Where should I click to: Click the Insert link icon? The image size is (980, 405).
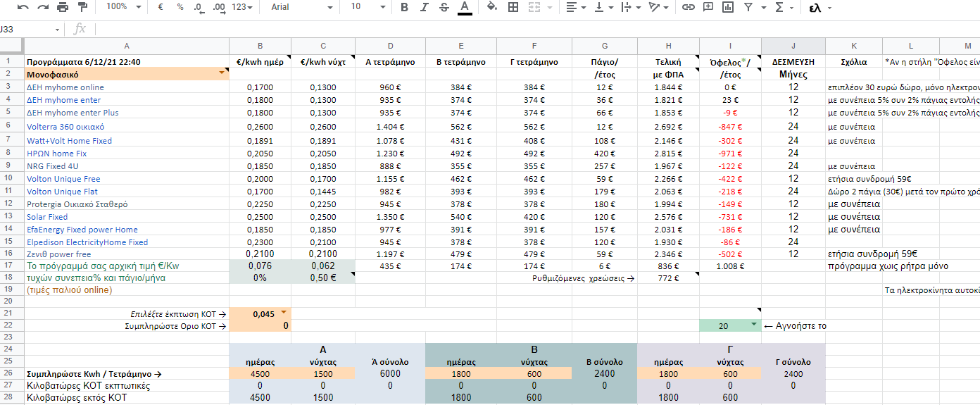pyautogui.click(x=688, y=7)
